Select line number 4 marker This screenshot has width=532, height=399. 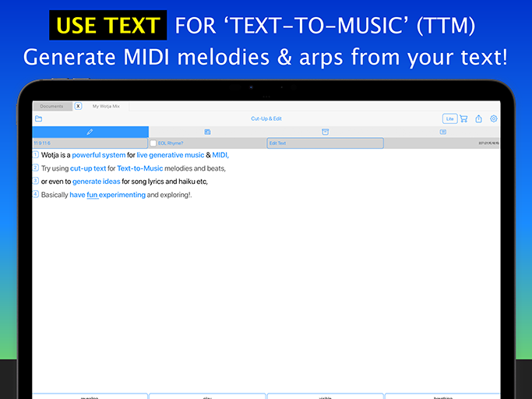(x=36, y=194)
